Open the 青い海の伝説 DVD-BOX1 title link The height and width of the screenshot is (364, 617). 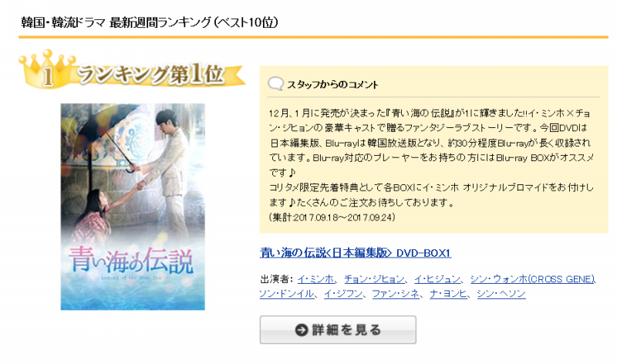click(x=355, y=253)
